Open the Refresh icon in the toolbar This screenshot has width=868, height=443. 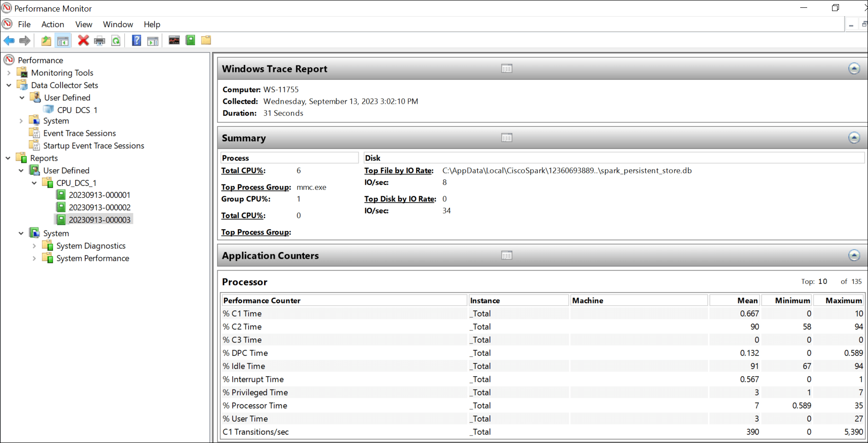(x=116, y=41)
